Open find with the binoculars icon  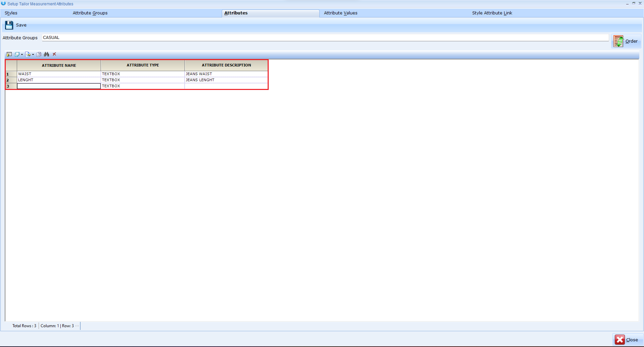click(47, 54)
